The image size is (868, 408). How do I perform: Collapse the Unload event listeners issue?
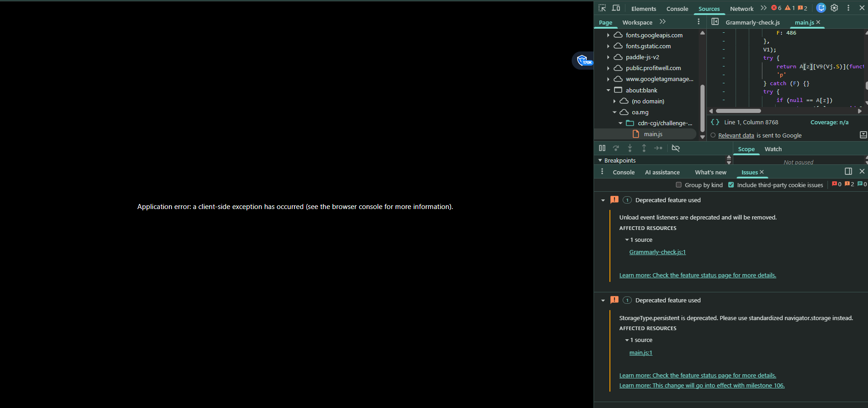point(603,200)
